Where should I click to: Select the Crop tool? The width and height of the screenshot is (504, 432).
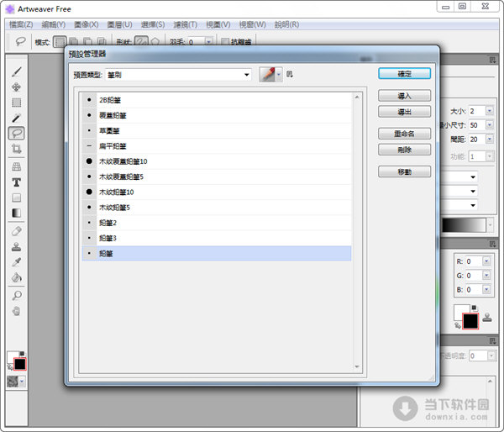[x=17, y=148]
